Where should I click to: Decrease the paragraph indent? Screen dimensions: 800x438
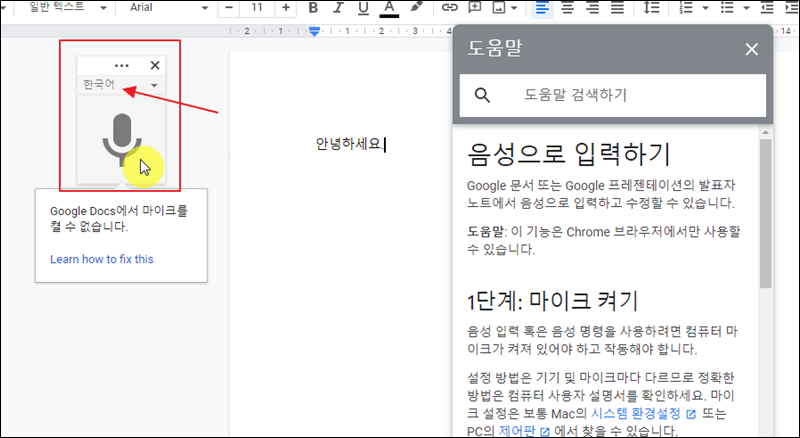tap(767, 8)
